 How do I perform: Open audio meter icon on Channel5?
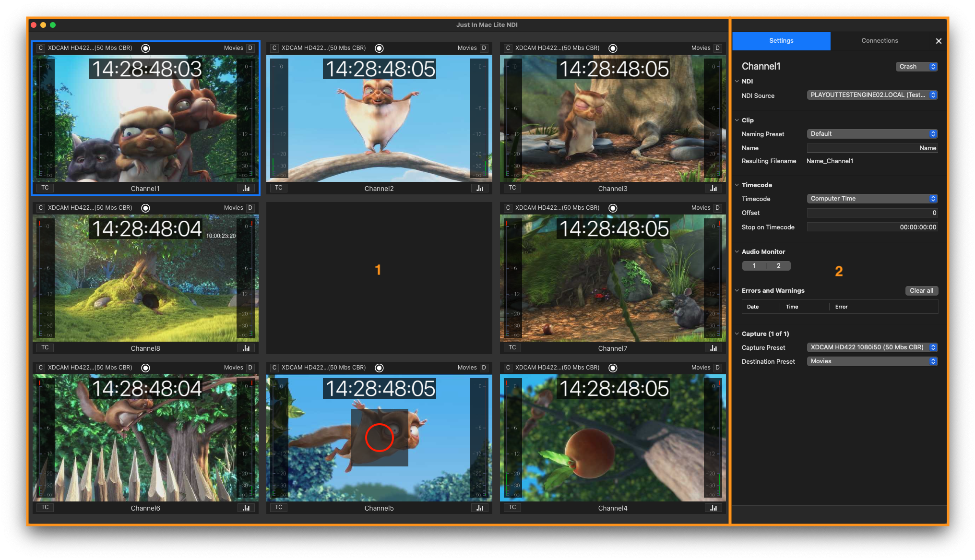pos(480,508)
